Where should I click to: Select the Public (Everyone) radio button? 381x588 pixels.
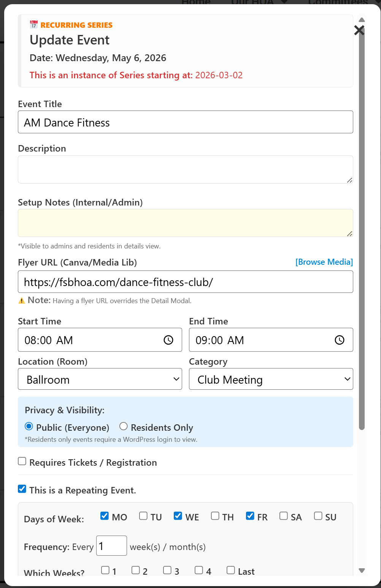[x=29, y=426]
